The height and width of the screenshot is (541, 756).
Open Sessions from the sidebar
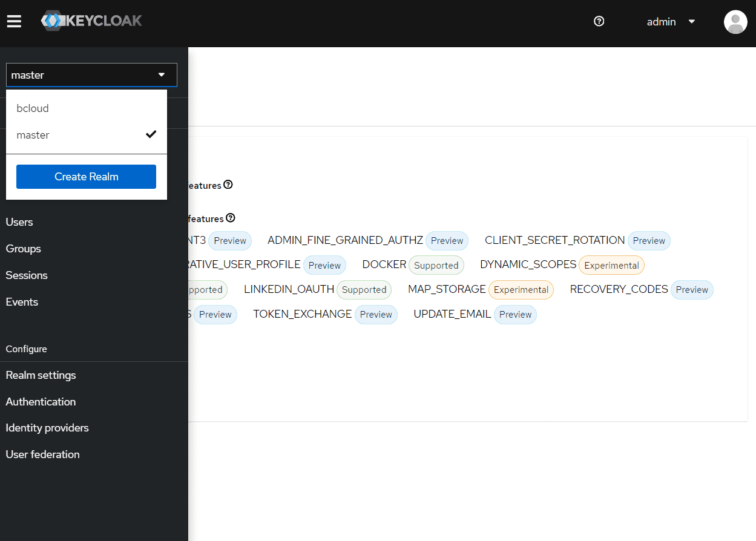27,275
